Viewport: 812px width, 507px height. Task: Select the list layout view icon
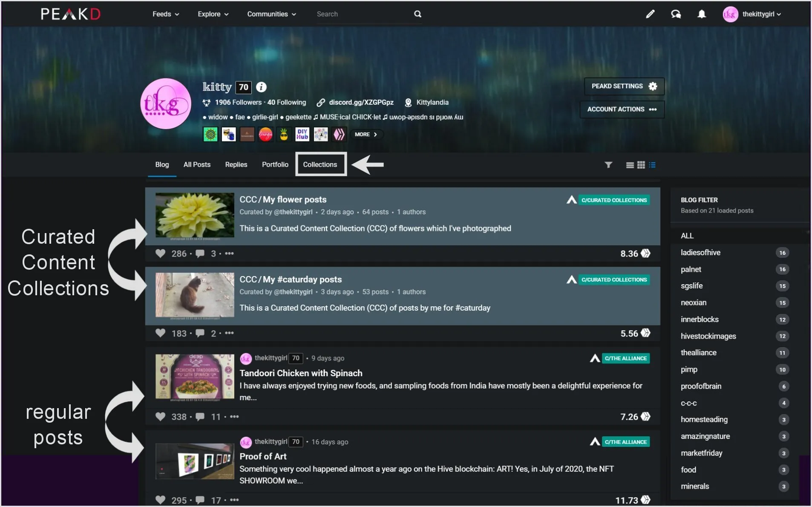pyautogui.click(x=630, y=165)
